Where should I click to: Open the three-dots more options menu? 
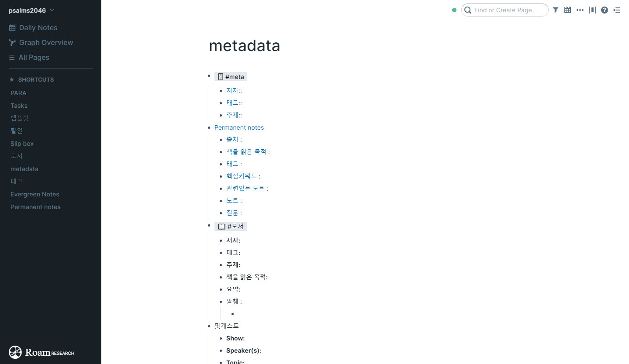click(x=580, y=10)
